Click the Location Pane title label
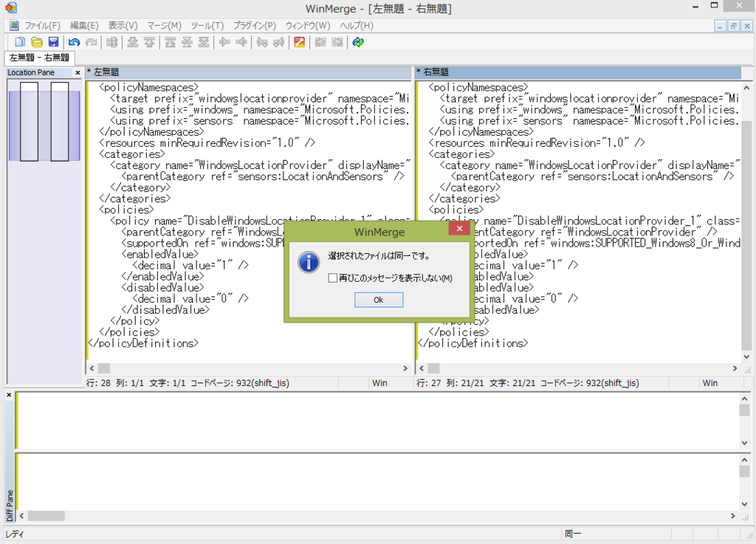 (x=31, y=73)
